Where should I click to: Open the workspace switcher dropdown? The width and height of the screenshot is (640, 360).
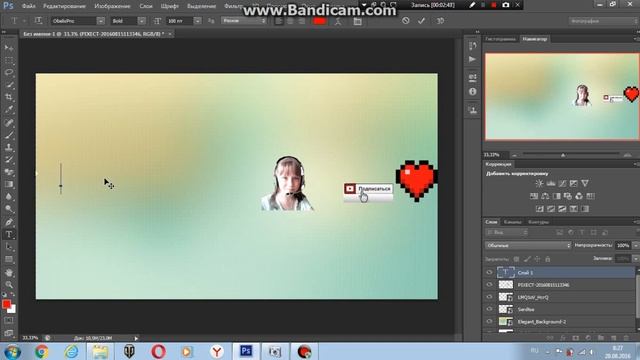(604, 21)
